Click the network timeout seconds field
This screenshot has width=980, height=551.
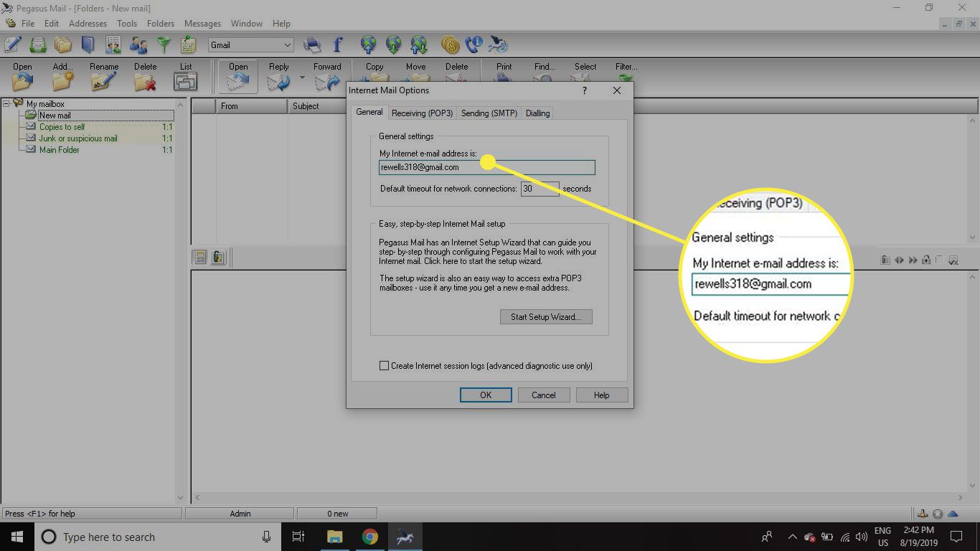click(x=540, y=189)
